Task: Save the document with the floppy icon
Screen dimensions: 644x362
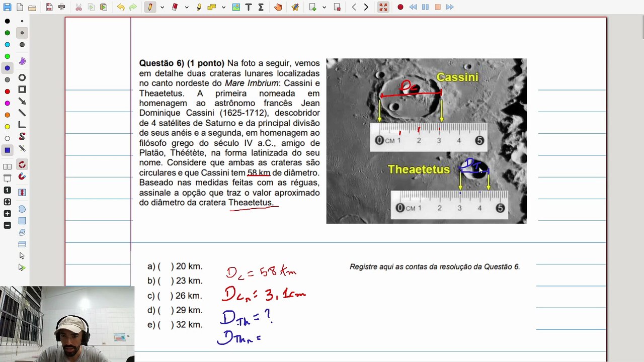Action: tap(7, 7)
